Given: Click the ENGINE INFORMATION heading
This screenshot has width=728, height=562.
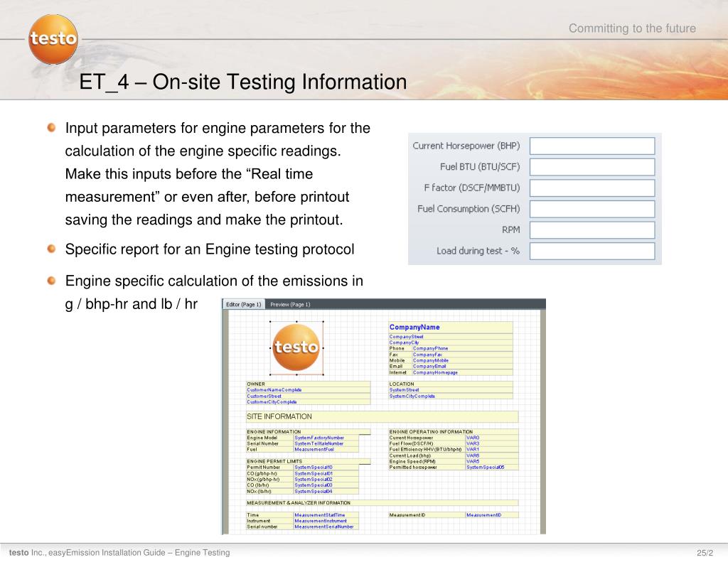Looking at the screenshot, I should coord(309,431).
